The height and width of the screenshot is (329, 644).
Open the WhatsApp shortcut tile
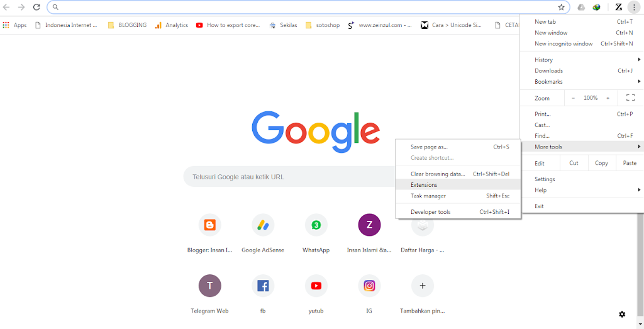(316, 234)
